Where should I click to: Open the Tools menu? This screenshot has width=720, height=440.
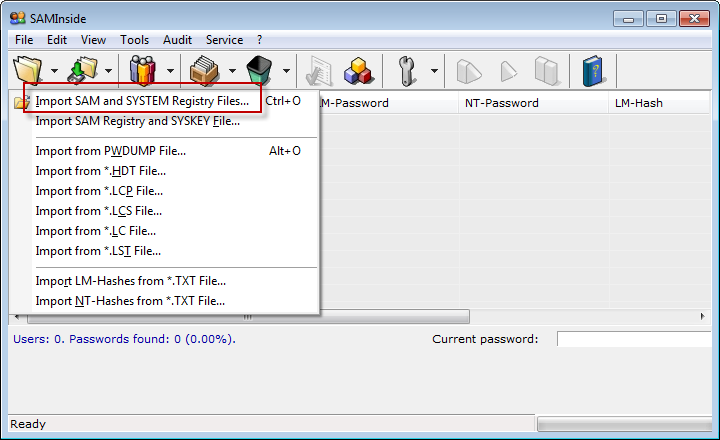click(135, 40)
